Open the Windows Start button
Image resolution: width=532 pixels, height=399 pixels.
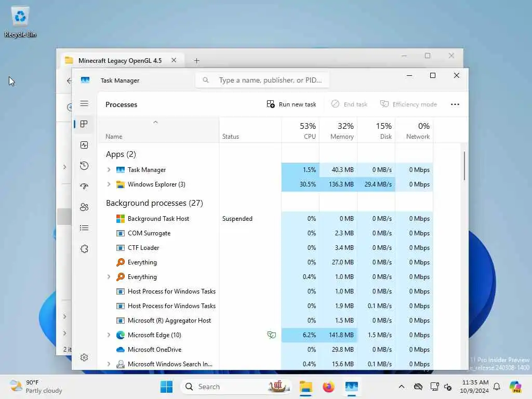click(x=166, y=387)
